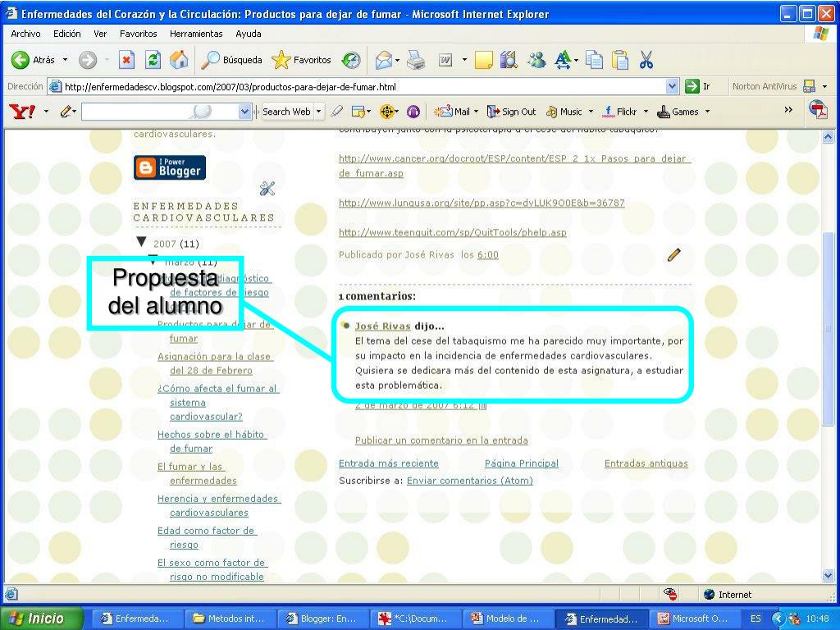Expand the Music dropdown arrow
840x630 pixels.
[591, 112]
